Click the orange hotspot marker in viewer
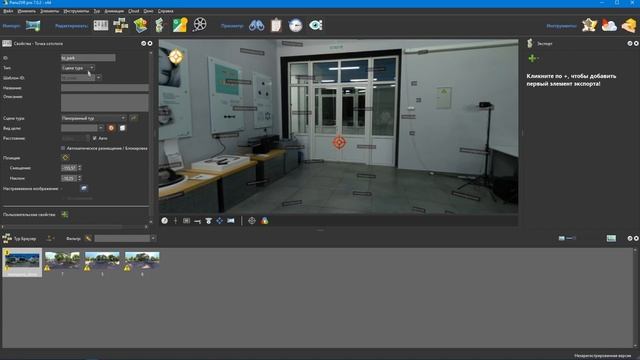This screenshot has height=360, width=640. point(339,142)
